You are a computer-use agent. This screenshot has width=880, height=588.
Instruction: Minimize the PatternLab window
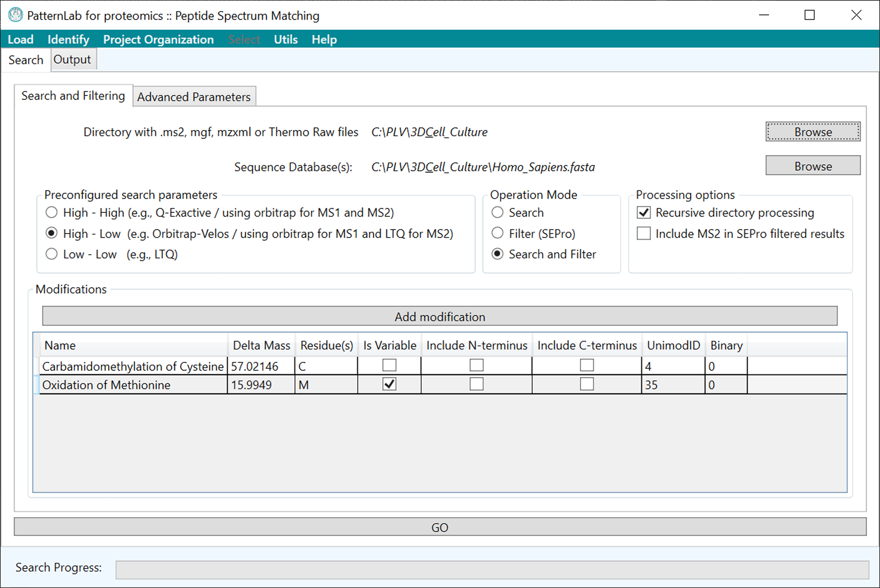tap(764, 15)
